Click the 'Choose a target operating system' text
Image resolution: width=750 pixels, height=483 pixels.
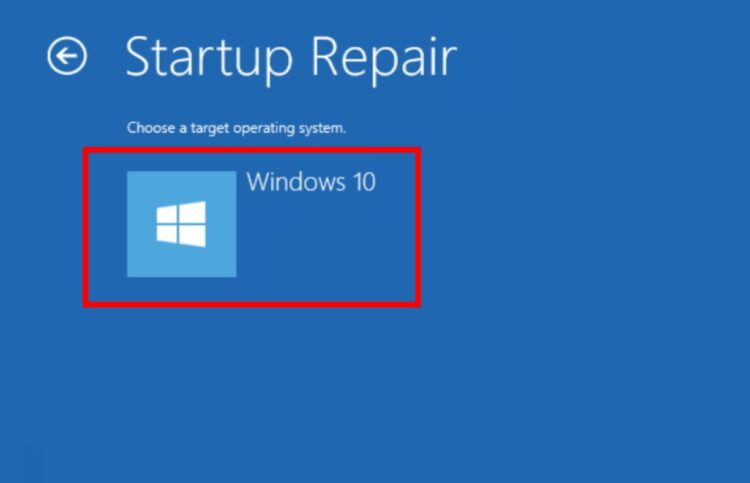tap(236, 128)
